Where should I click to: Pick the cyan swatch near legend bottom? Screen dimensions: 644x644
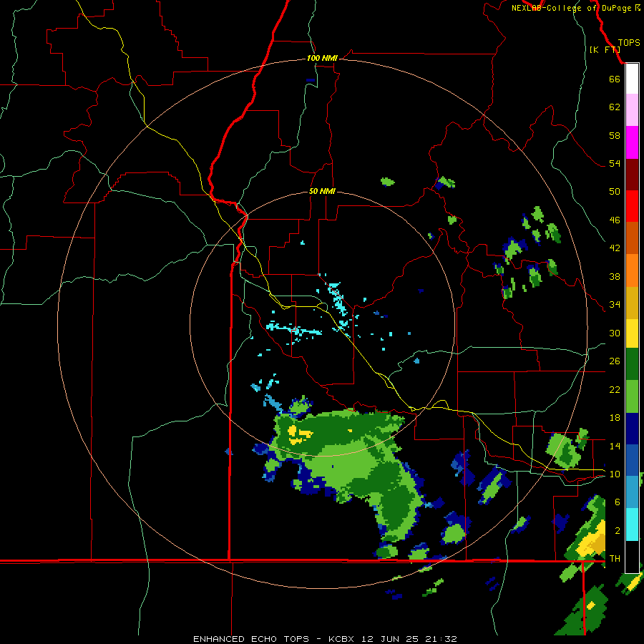tap(632, 525)
